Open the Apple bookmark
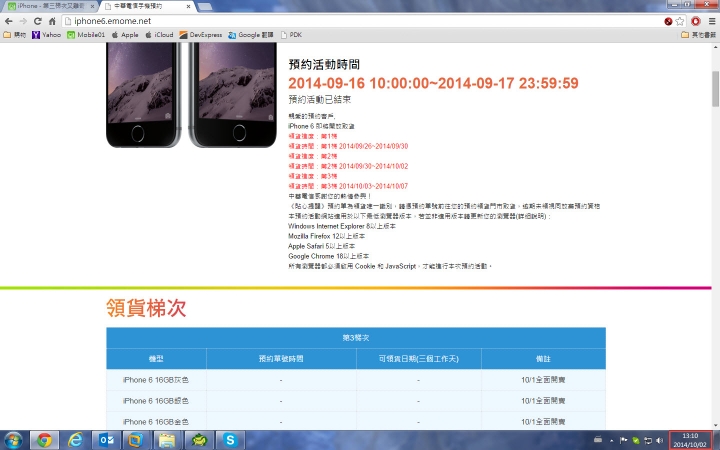This screenshot has height=450, width=720. 125,35
